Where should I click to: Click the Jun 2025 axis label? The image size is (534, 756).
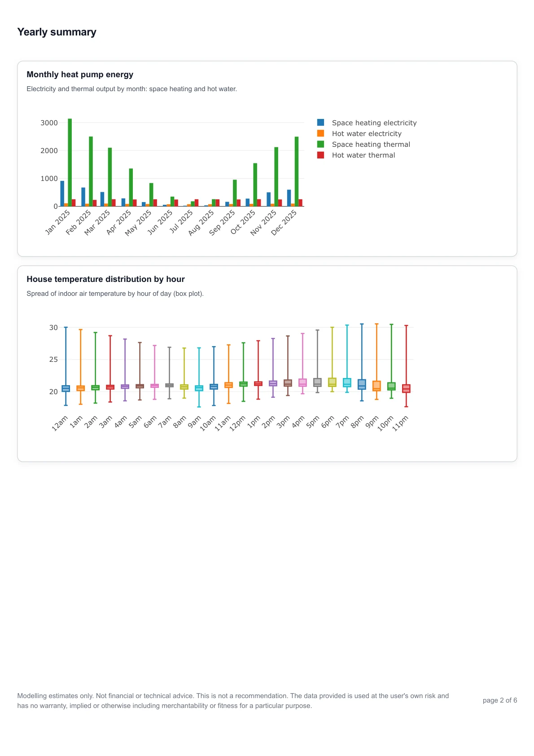tap(160, 222)
